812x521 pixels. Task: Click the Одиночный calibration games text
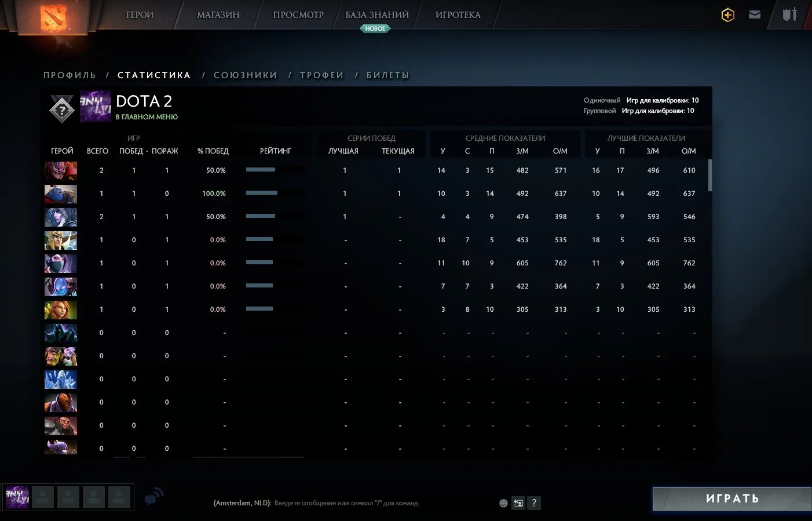pyautogui.click(x=641, y=100)
